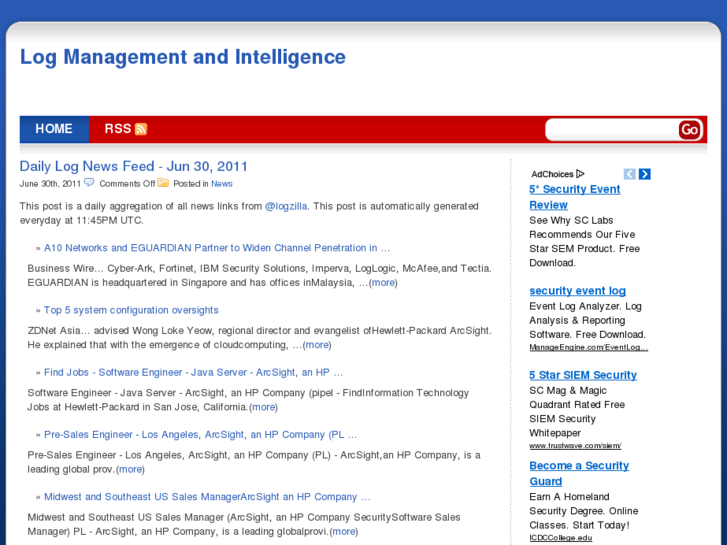Click the AdChoices triangle icon
This screenshot has height=545, width=727.
(x=580, y=174)
